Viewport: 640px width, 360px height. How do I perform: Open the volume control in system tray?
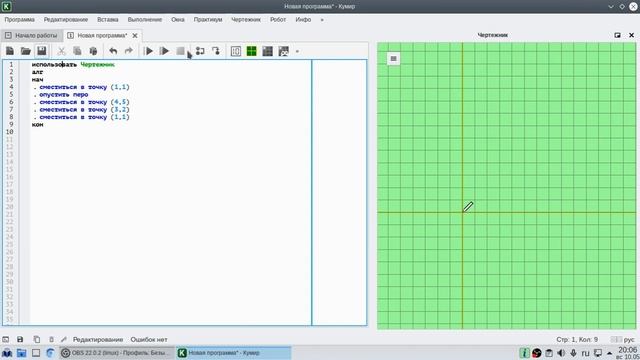point(561,353)
